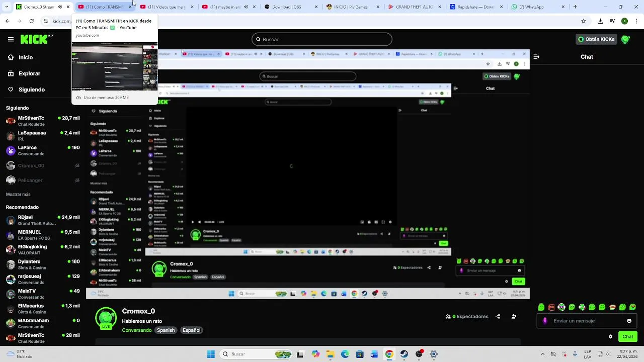Click the Enviar un mensaje chat input
Image resolution: width=644 pixels, height=362 pixels.
[x=587, y=321]
